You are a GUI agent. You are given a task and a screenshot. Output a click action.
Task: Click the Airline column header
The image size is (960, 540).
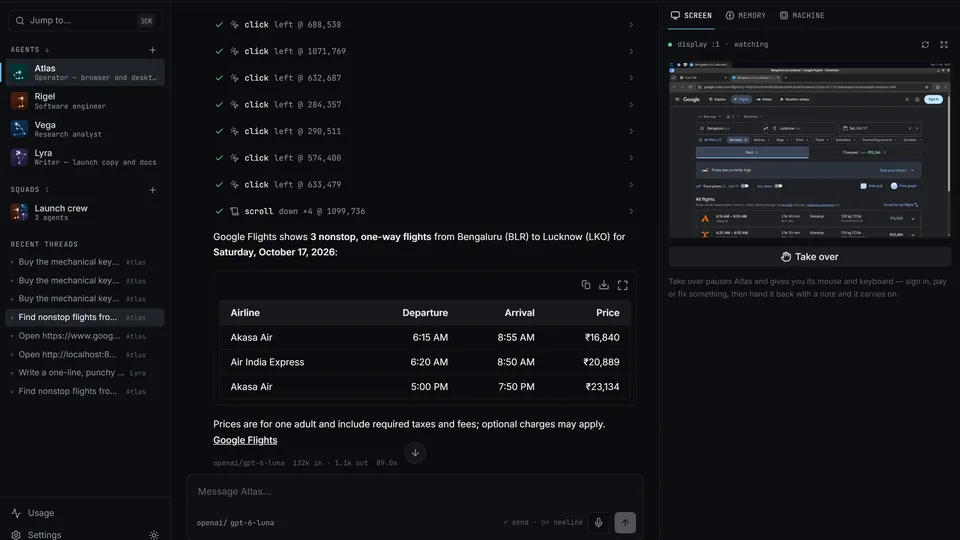pos(245,312)
